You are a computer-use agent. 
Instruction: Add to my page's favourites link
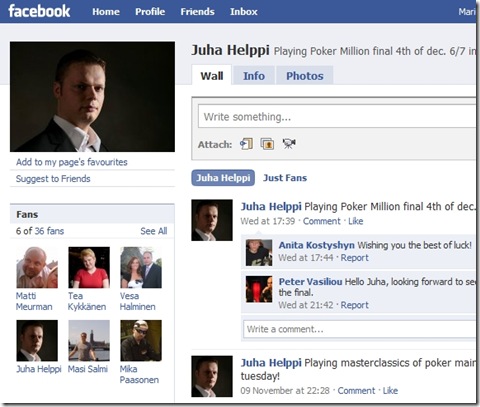(72, 162)
